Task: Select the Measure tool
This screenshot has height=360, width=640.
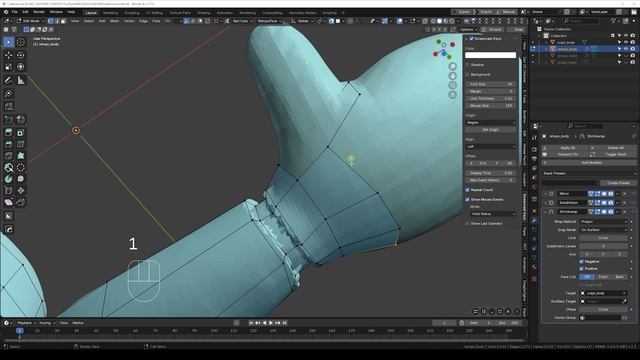Action: [21, 80]
